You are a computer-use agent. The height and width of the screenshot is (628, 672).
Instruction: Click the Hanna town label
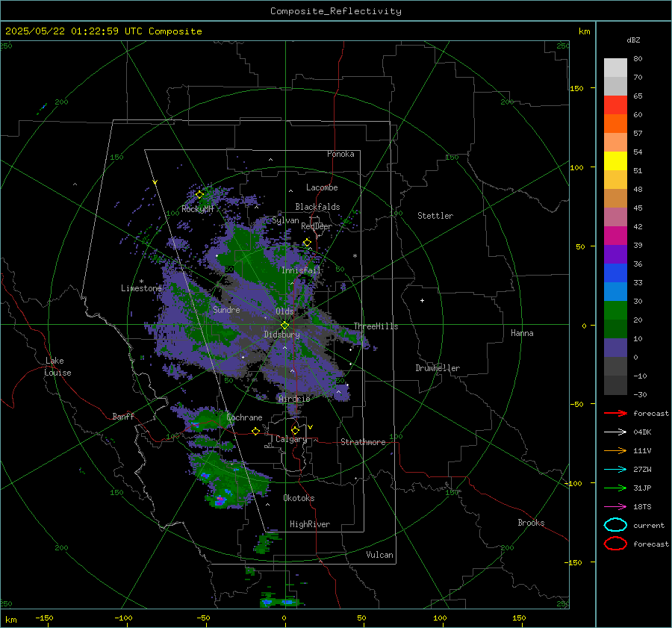(522, 333)
